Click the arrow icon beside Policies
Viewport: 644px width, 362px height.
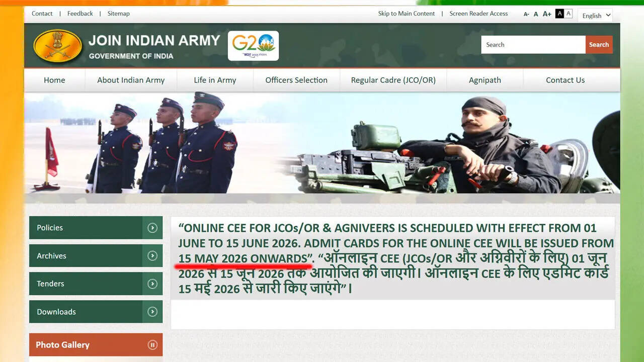pos(152,228)
